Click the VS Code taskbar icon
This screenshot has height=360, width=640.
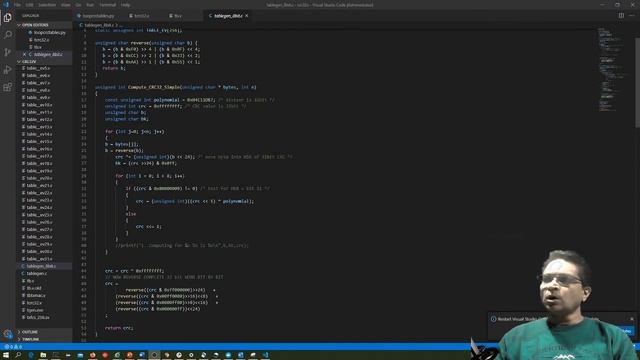point(265,355)
